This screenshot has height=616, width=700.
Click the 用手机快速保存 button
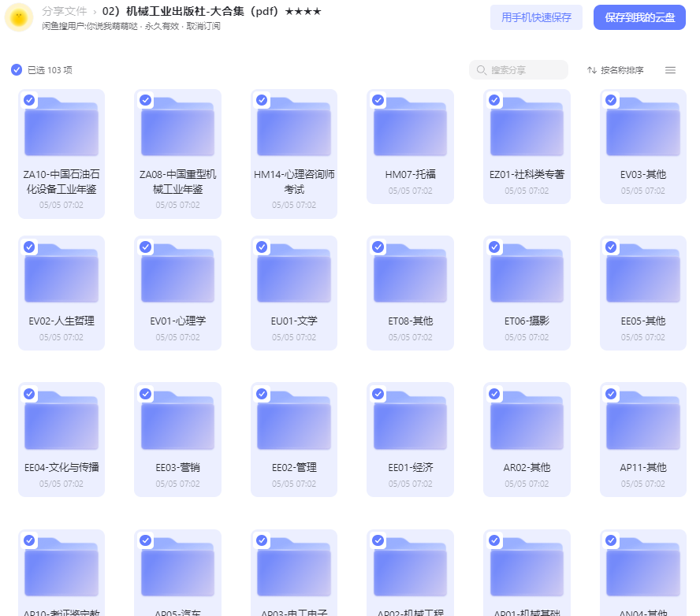(x=536, y=17)
